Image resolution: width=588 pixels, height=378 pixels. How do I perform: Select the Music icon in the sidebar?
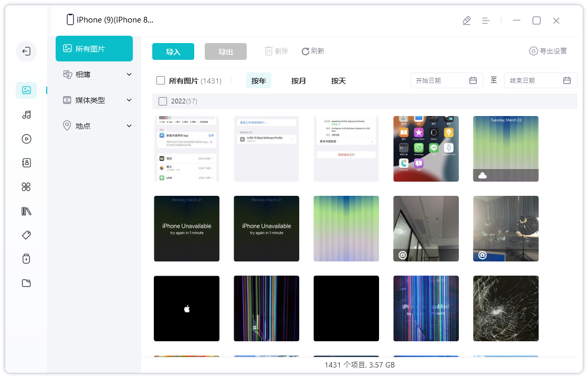tap(26, 114)
